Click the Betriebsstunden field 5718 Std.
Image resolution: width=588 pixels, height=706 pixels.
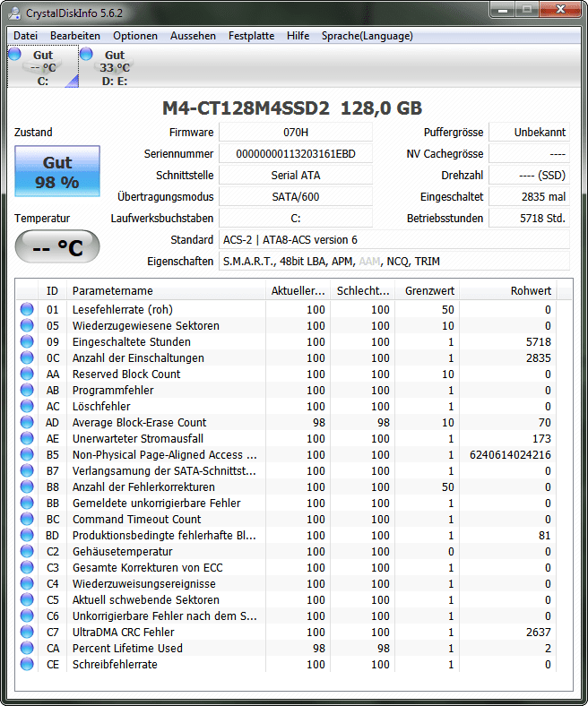pyautogui.click(x=530, y=219)
